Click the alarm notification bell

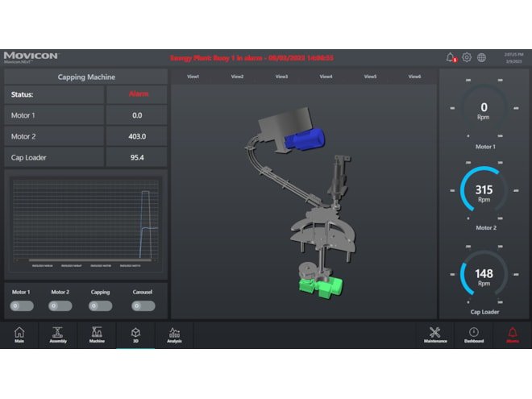click(x=451, y=57)
